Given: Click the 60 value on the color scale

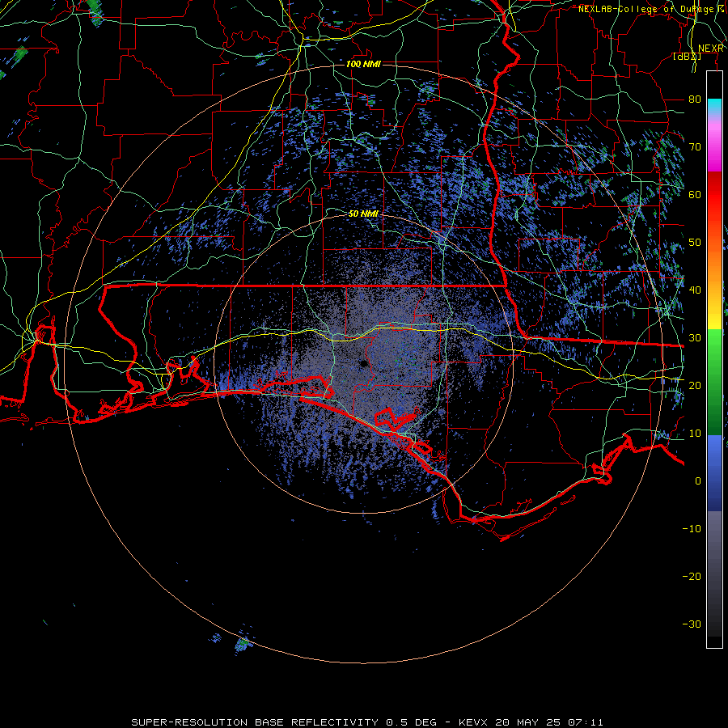Looking at the screenshot, I should click(695, 194).
